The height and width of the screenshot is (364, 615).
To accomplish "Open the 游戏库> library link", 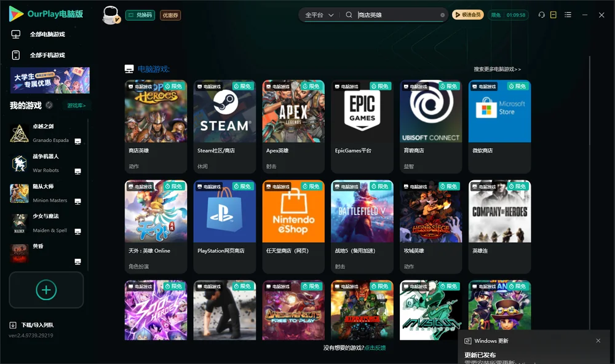I will tap(76, 106).
